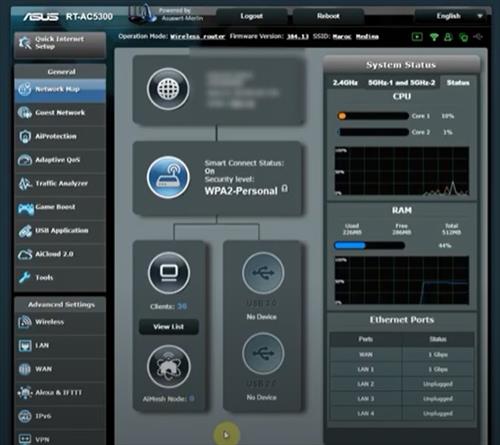The width and height of the screenshot is (500, 445).
Task: Click the green play-box status icon in header
Action: [417, 37]
